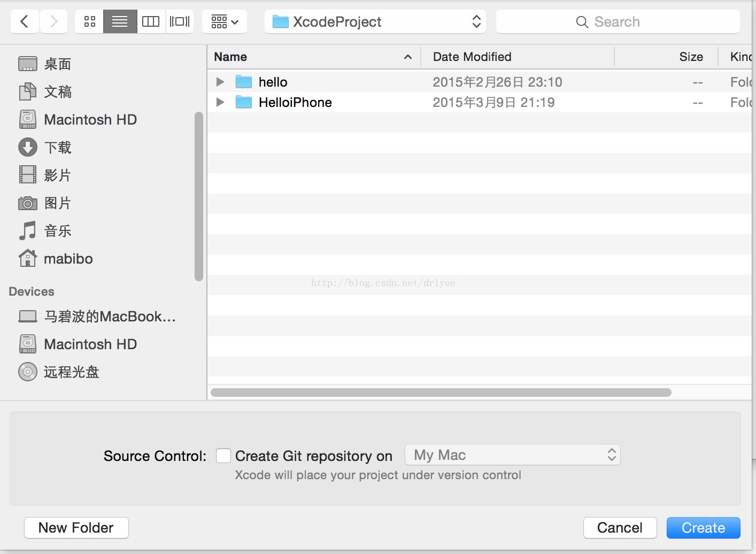Viewport: 756px width, 554px height.
Task: Select the HelloiPhone folder row
Action: tap(480, 102)
